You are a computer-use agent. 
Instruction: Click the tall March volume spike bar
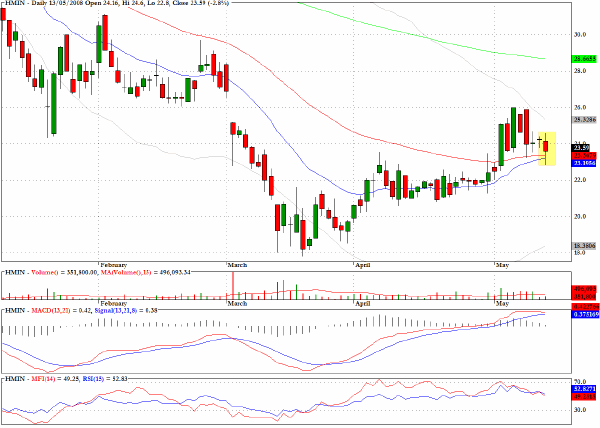pos(233,285)
